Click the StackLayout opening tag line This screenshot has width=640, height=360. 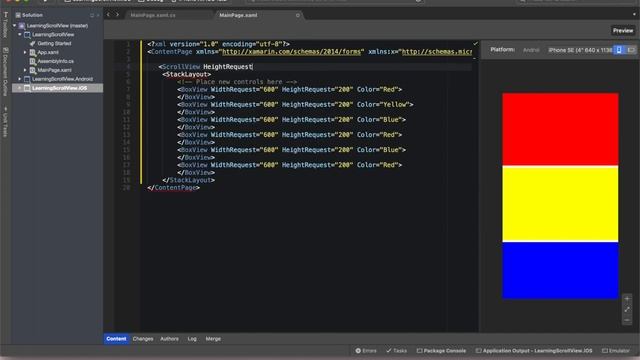pyautogui.click(x=187, y=74)
